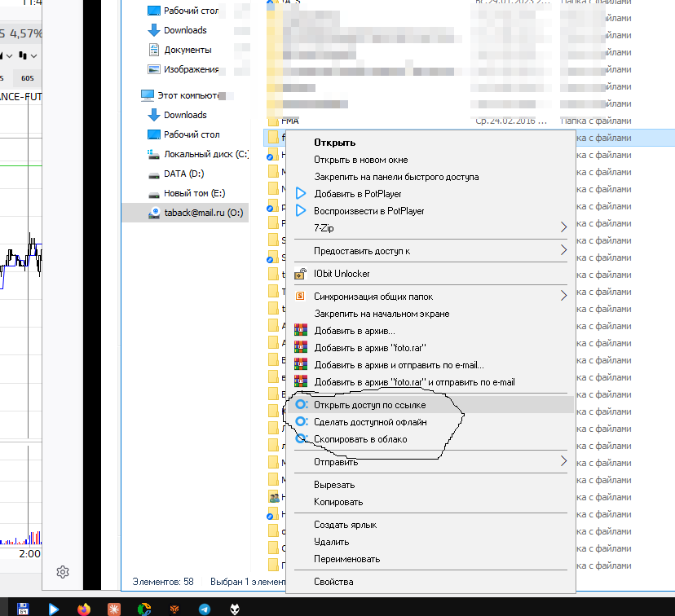Open the orange tiger-face taskbar app
Viewport: 675px width, 616px height.
click(174, 609)
